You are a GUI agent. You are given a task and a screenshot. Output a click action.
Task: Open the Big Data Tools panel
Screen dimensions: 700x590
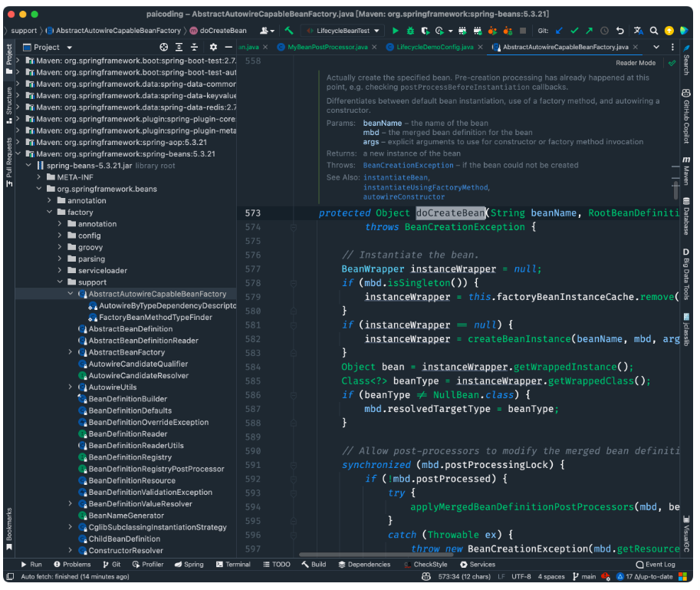(686, 274)
